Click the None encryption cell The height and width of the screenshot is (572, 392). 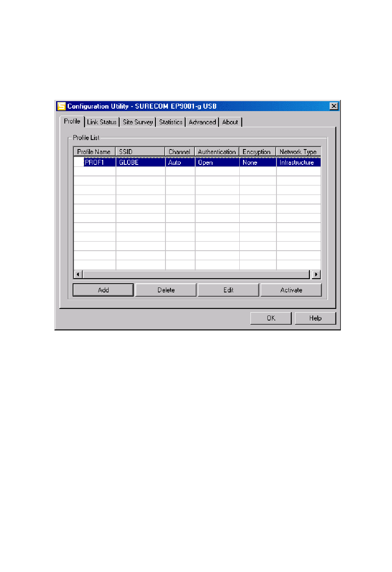(x=257, y=162)
